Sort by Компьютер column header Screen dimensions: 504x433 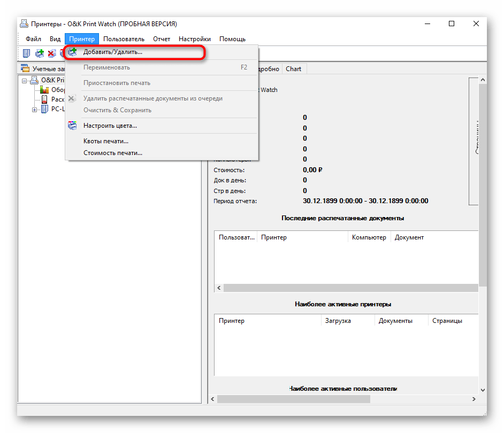click(x=369, y=237)
